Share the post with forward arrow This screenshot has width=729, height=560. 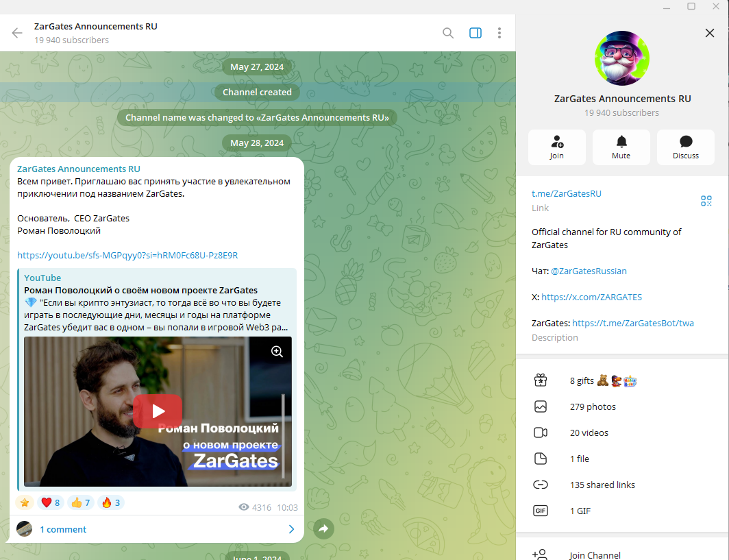click(x=323, y=528)
